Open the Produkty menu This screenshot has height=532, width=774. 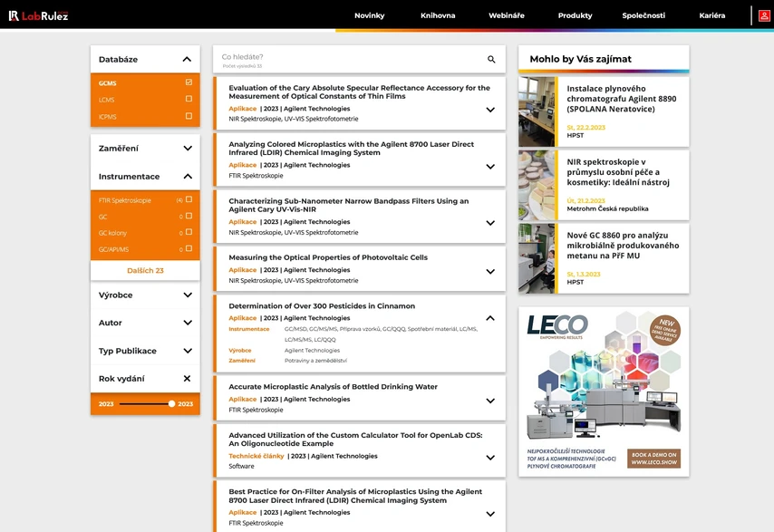[x=576, y=15]
